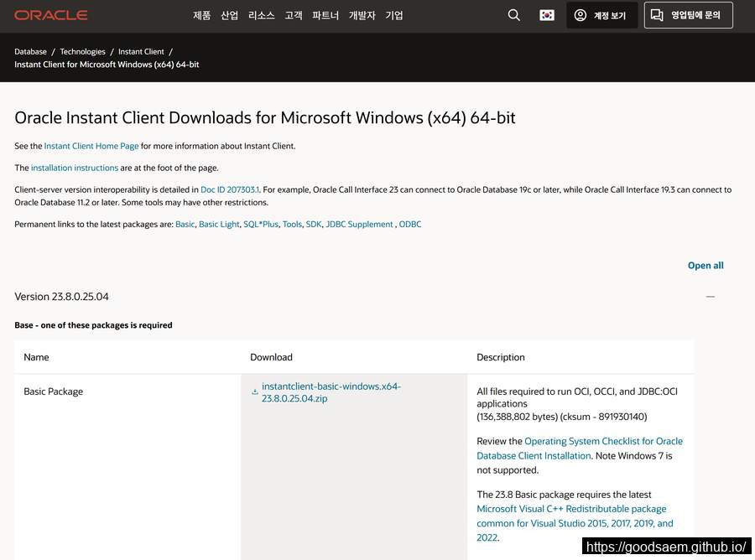Open the Doc ID 207303.1 link
Screen dimensions: 755x560
(230, 189)
